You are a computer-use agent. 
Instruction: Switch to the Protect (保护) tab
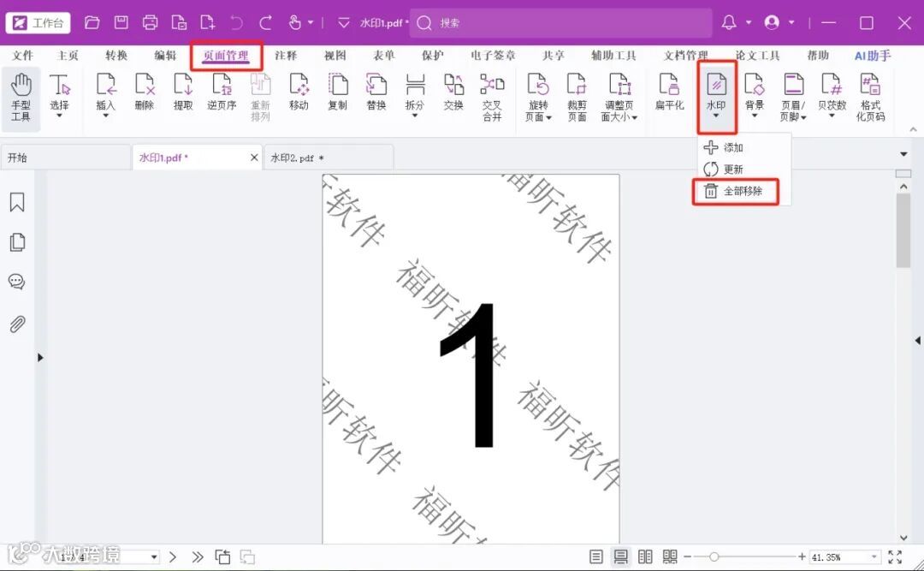(433, 56)
